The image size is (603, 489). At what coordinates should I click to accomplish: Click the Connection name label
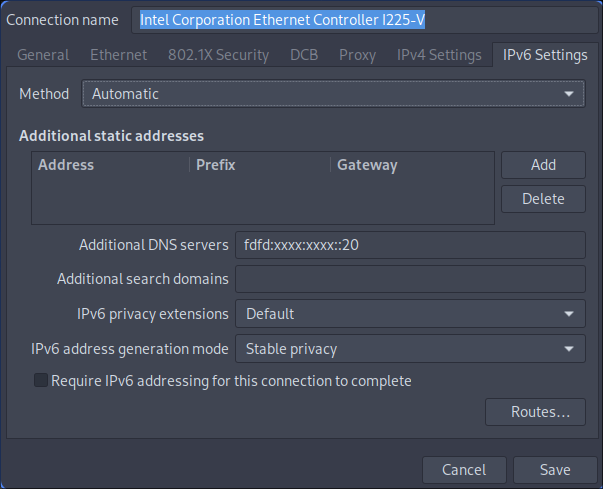pos(62,20)
